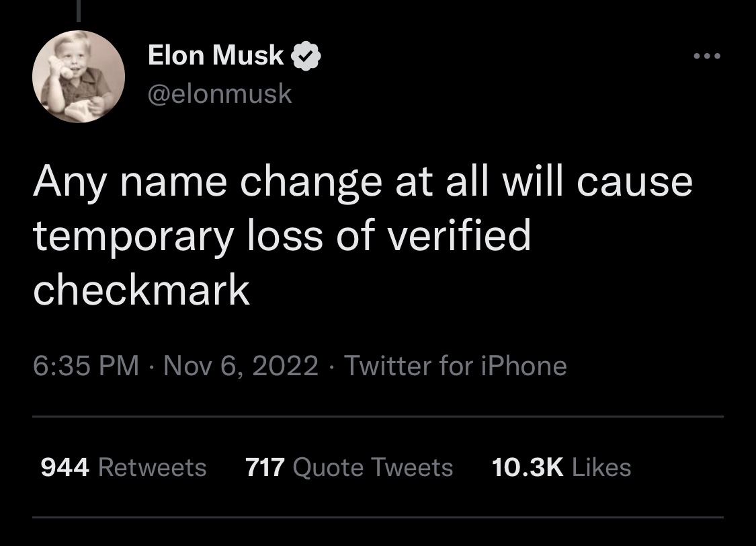The height and width of the screenshot is (546, 756).
Task: Click the thread connector line above the avatar
Action: (78, 10)
